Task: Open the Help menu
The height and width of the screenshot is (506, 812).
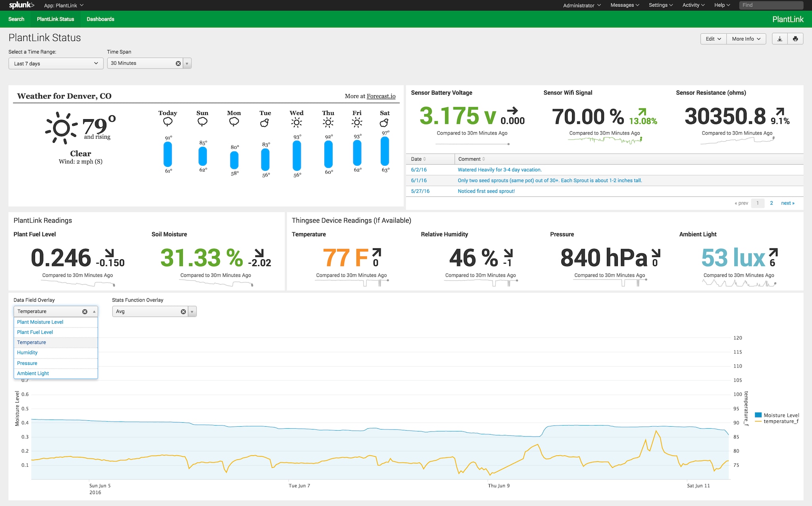Action: point(722,5)
